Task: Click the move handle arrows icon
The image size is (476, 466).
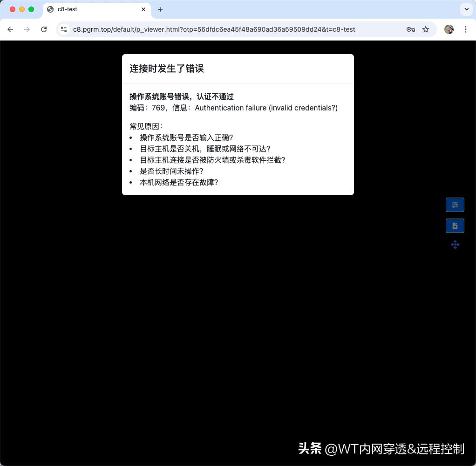Action: point(455,245)
